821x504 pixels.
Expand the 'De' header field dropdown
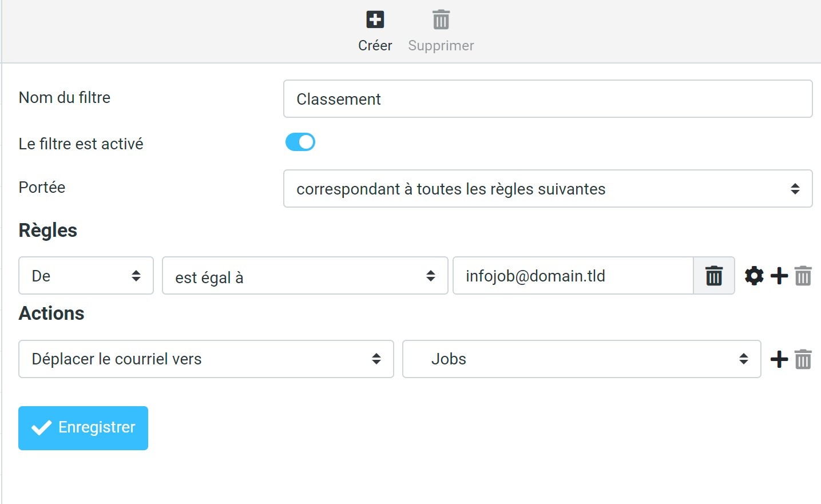pos(86,276)
